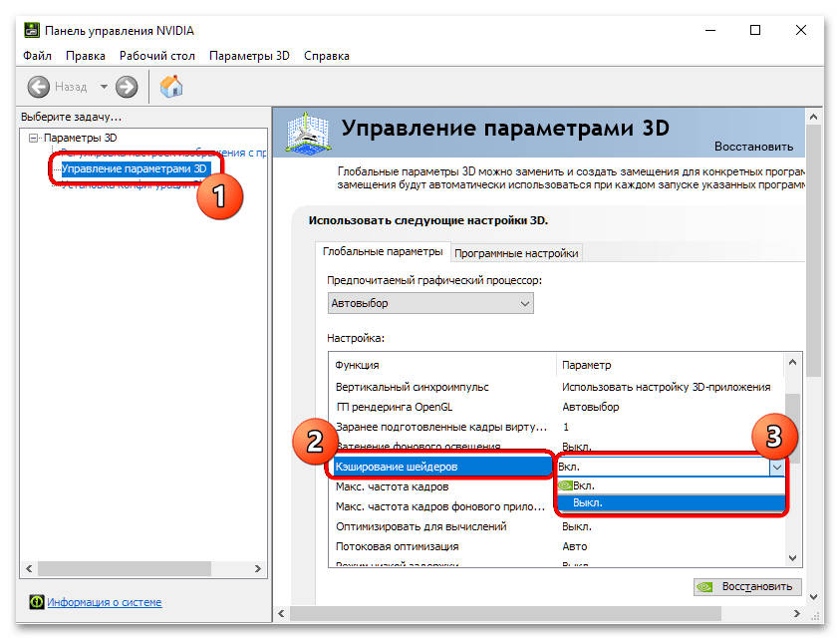Click Восстановить link in the header
The height and width of the screenshot is (640, 840).
[x=753, y=147]
